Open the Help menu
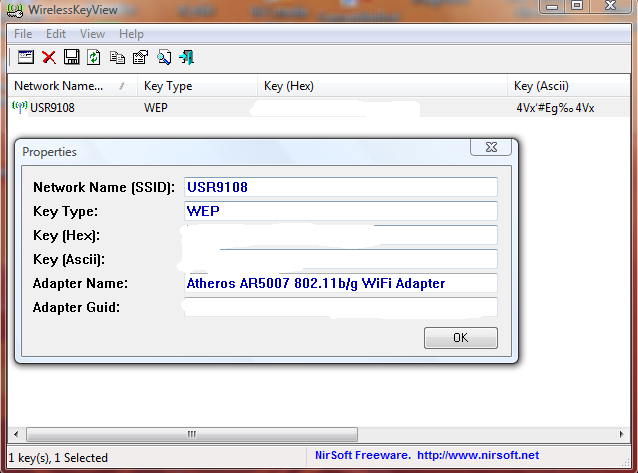This screenshot has width=638, height=473. pyautogui.click(x=131, y=34)
